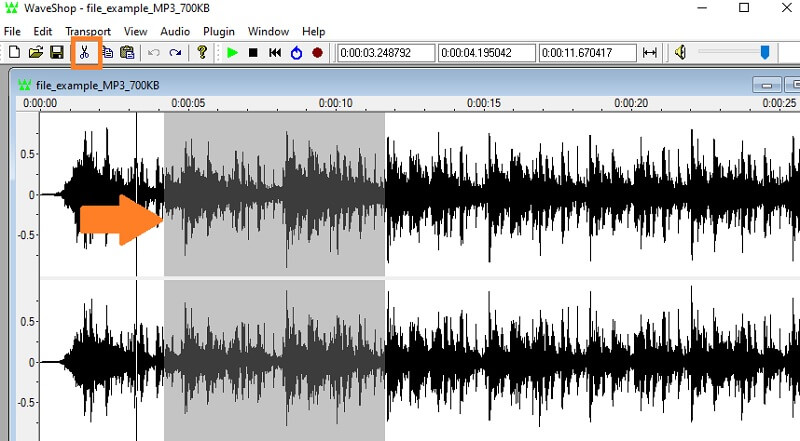Rewind to the start of track

[275, 52]
